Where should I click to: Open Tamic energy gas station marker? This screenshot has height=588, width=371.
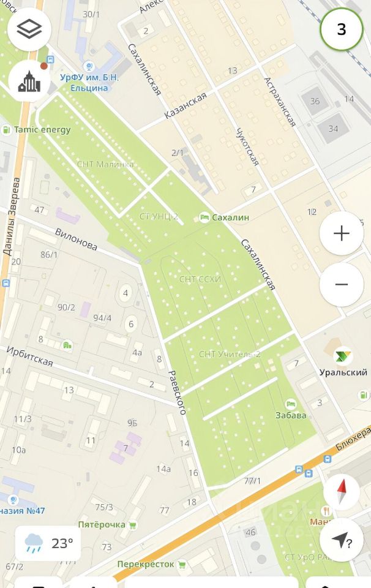(6, 130)
